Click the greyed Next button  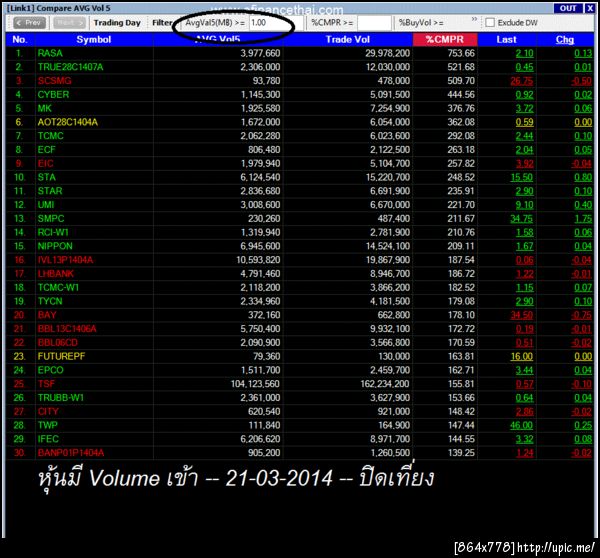[69, 23]
